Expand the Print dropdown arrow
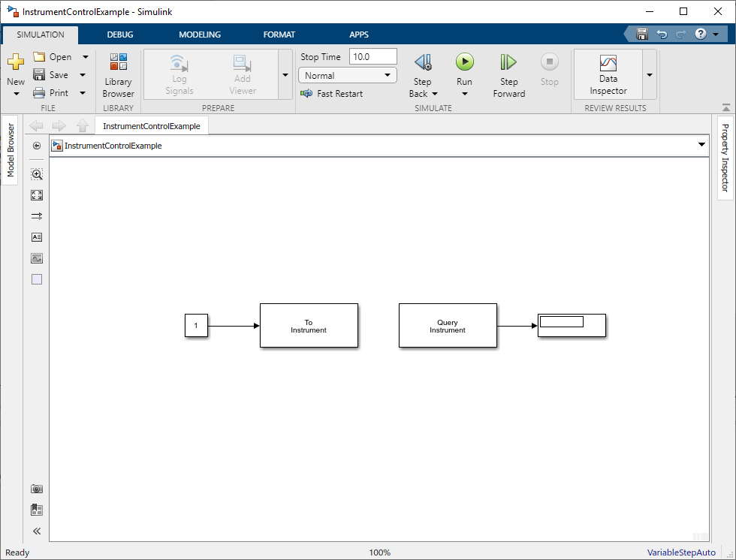The height and width of the screenshot is (560, 736). 83,93
